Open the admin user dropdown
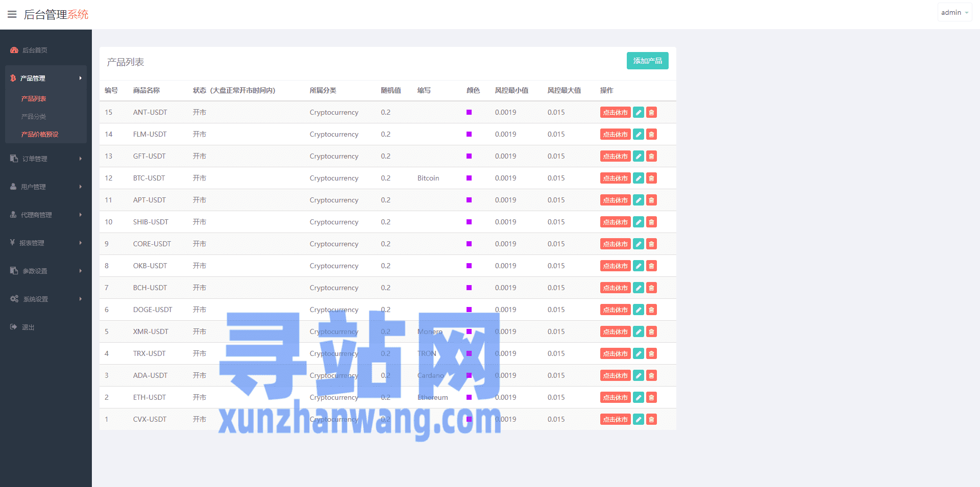 954,12
